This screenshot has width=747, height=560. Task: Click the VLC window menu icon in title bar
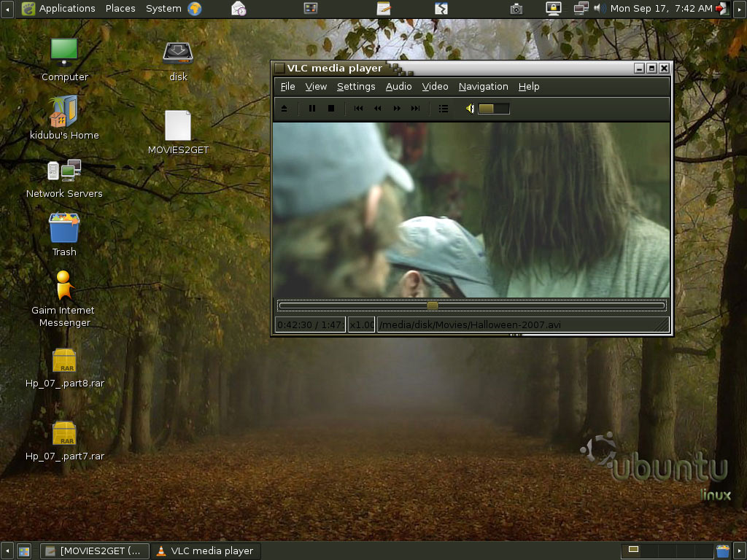(279, 68)
